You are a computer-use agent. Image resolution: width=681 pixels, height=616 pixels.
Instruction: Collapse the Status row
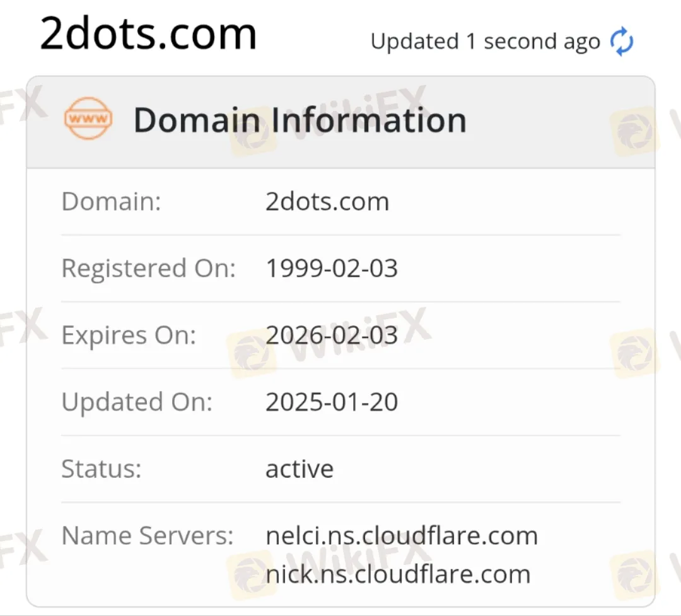point(100,468)
